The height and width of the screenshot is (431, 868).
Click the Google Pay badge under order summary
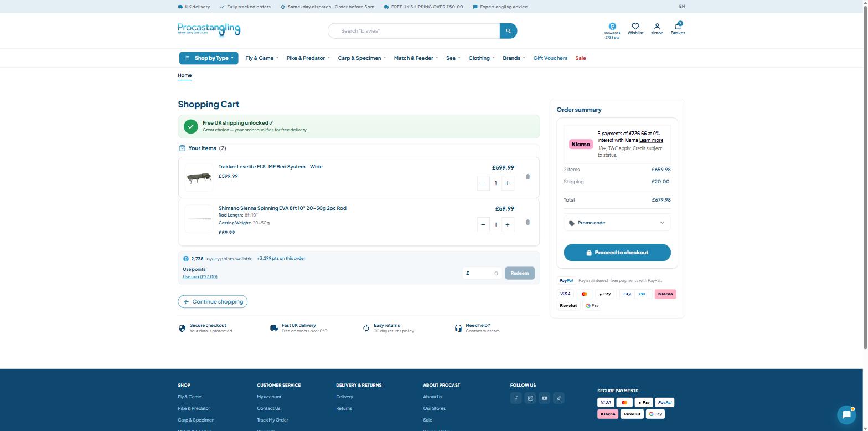[592, 306]
